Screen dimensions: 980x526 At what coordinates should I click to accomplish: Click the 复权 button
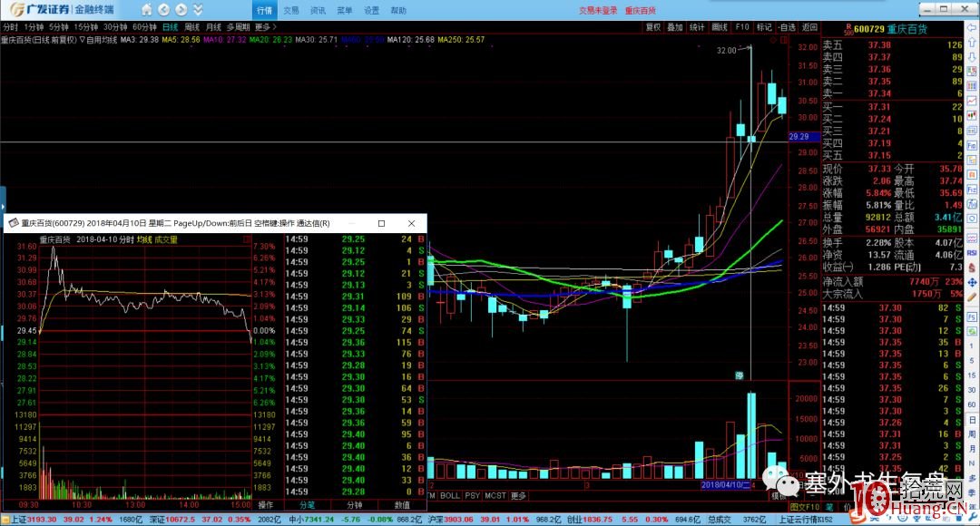coord(653,27)
